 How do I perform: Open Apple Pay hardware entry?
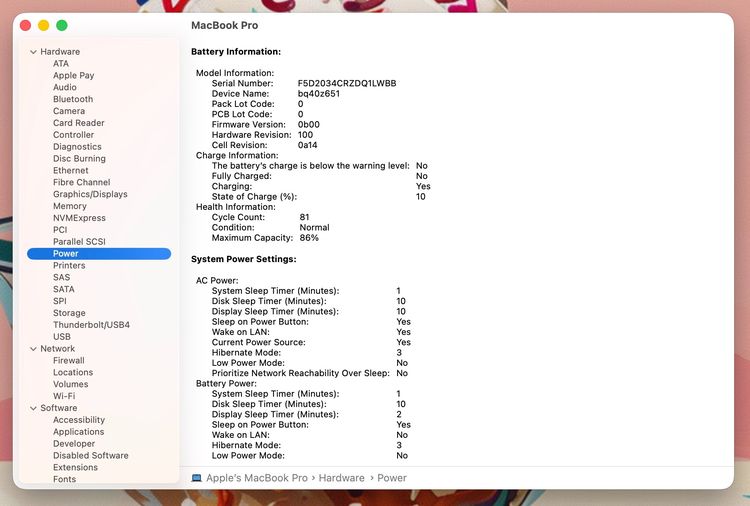[x=74, y=76]
